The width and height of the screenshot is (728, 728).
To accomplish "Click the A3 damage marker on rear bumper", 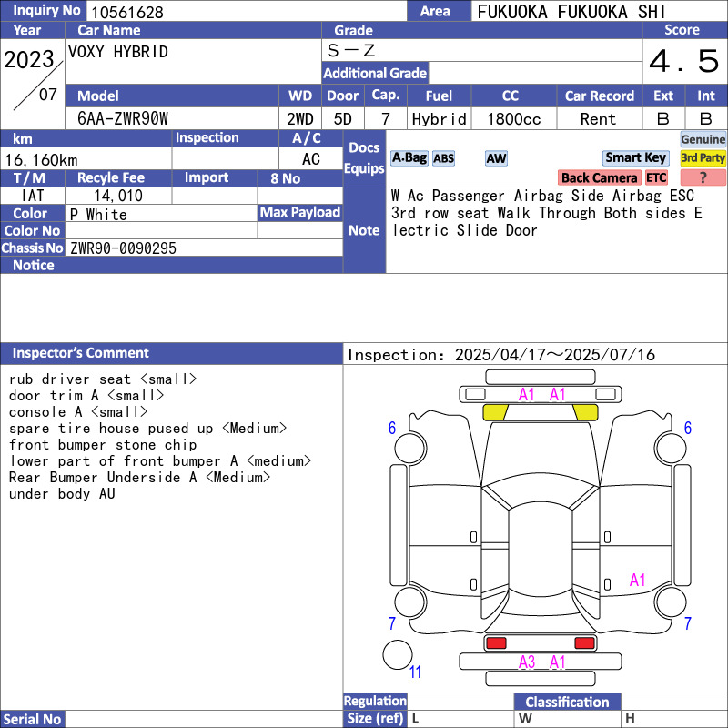I will pos(527,662).
